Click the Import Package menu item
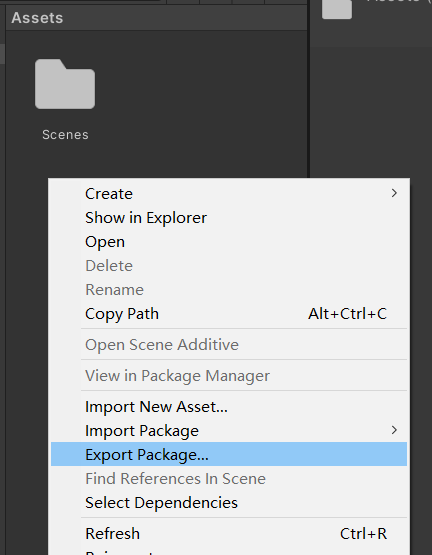The image size is (432, 555). [229, 430]
